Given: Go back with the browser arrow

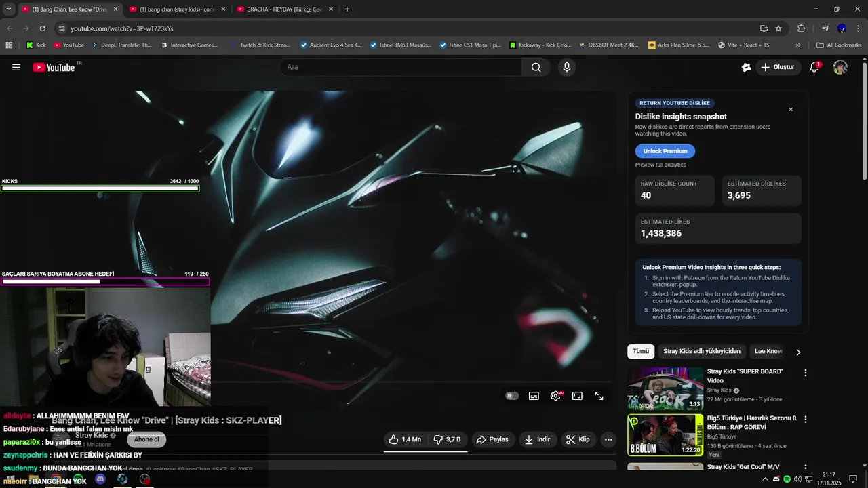Looking at the screenshot, I should pos(9,28).
